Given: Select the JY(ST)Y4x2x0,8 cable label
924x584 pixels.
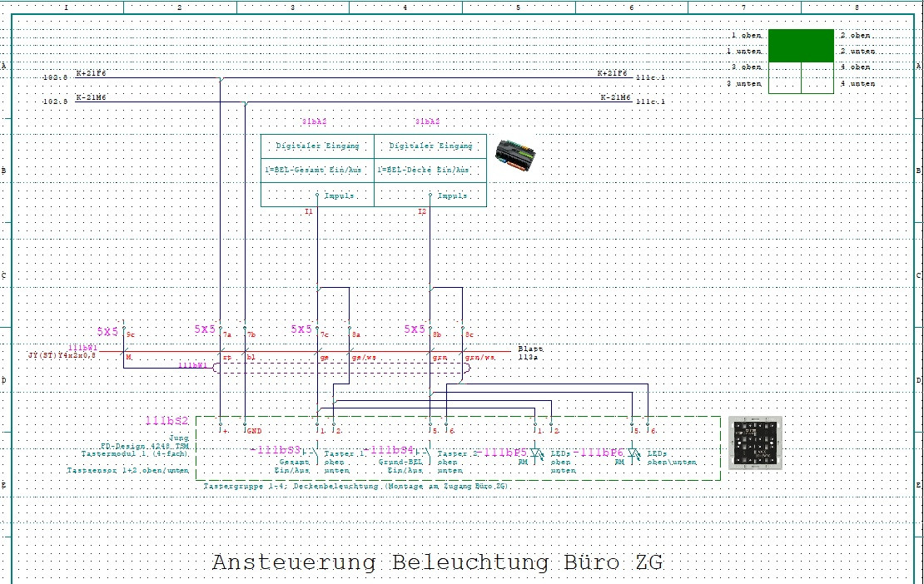Looking at the screenshot, I should (62, 355).
